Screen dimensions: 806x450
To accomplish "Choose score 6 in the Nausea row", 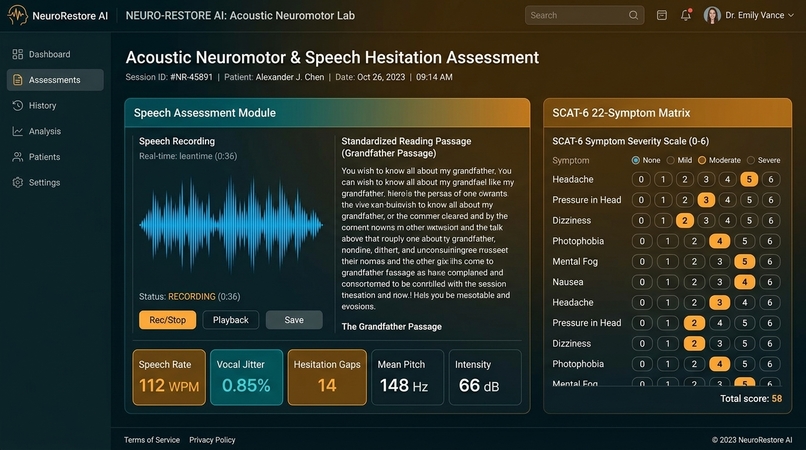I will click(770, 282).
